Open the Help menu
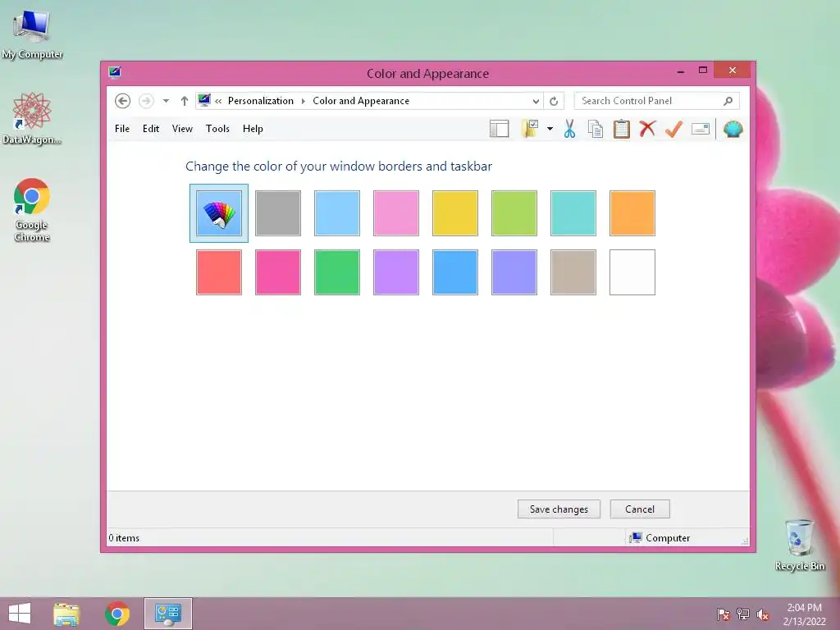 [x=253, y=129]
